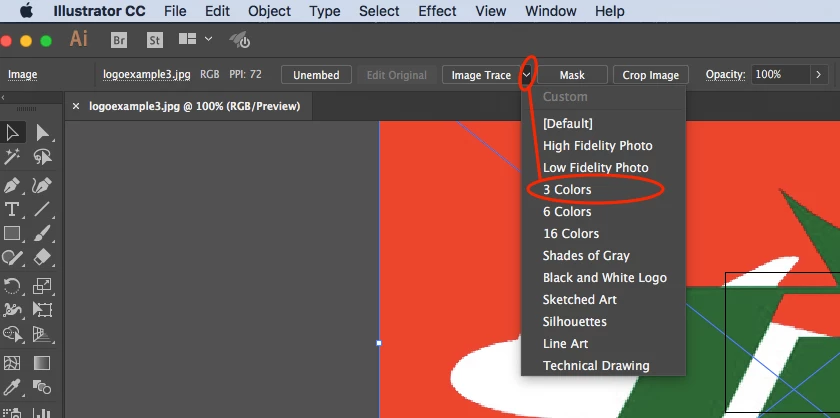Viewport: 840px width, 418px height.
Task: Open the Effect menu
Action: [437, 11]
